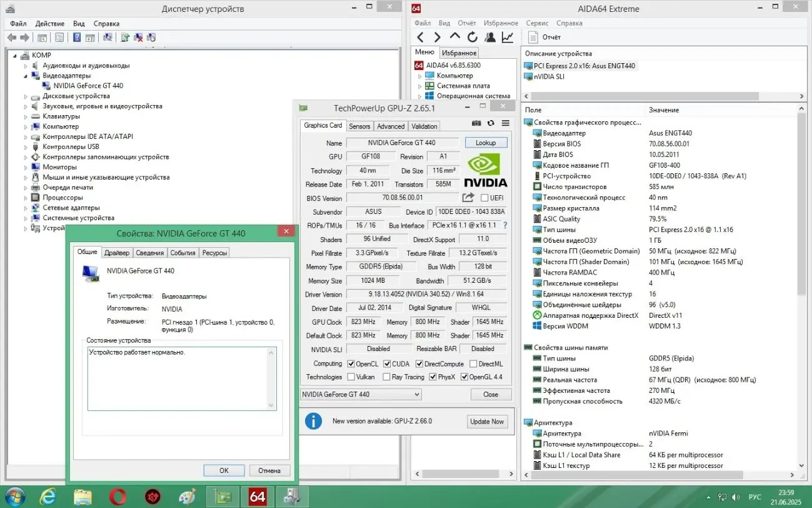
Task: Switch to the Sensors tab in GPU-Z
Action: (359, 126)
